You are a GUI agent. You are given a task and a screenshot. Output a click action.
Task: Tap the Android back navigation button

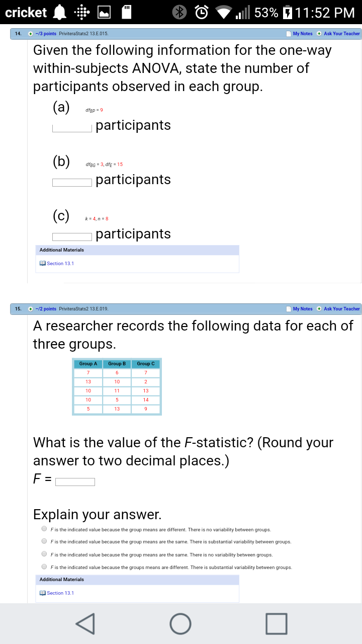84,624
